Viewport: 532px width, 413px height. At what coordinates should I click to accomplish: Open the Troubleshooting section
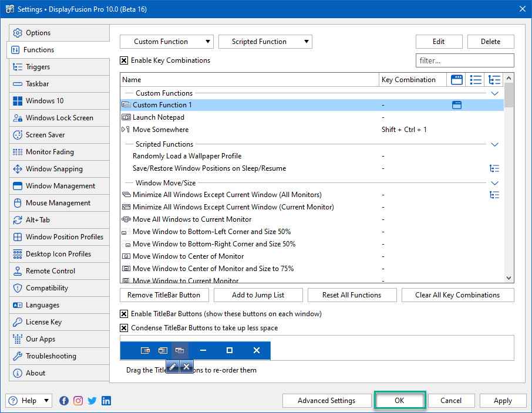(x=59, y=356)
